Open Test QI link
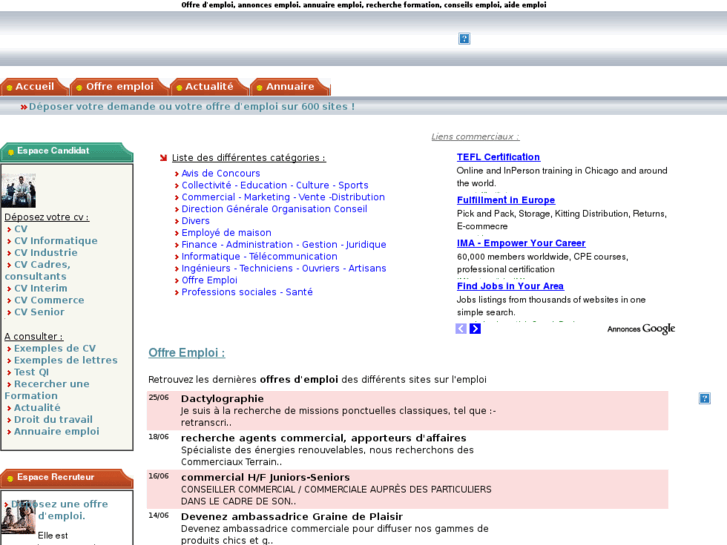 31,372
